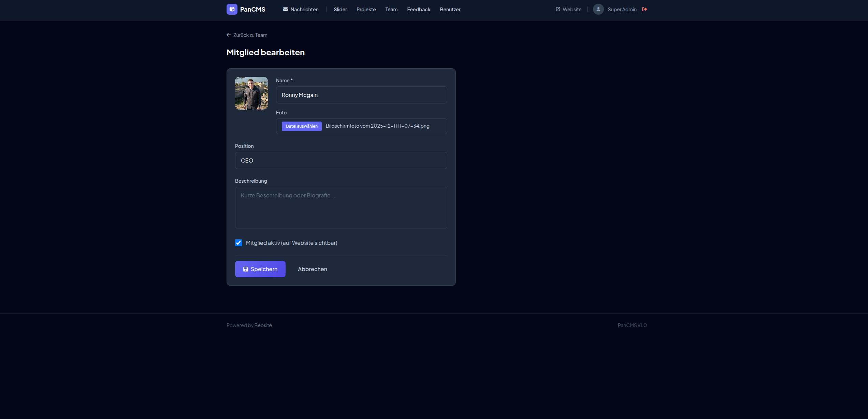Click the Super Admin avatar icon
This screenshot has width=868, height=419.
(598, 9)
